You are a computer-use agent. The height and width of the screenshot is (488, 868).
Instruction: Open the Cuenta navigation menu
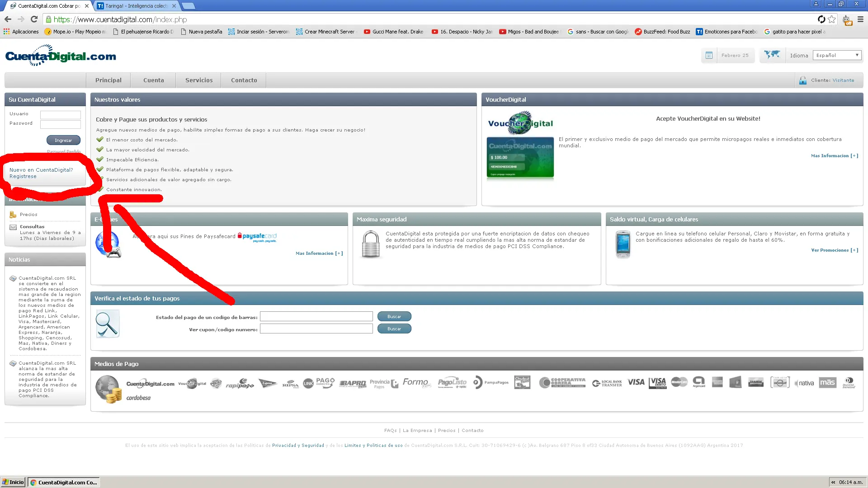[x=154, y=80]
